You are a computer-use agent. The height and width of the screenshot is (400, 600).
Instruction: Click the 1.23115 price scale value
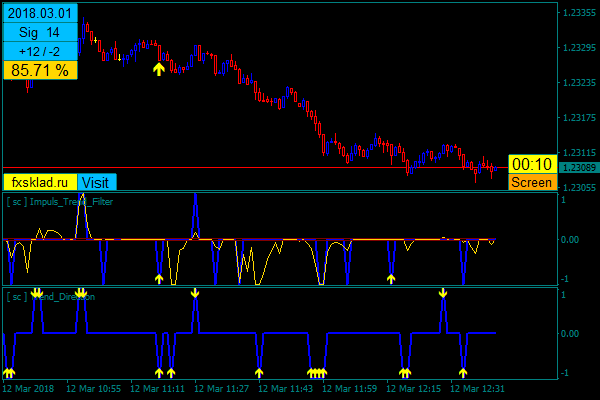pos(579,153)
